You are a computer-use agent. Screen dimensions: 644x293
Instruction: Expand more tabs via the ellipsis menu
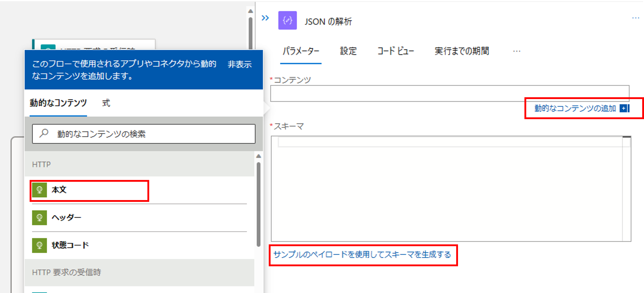[x=517, y=51]
